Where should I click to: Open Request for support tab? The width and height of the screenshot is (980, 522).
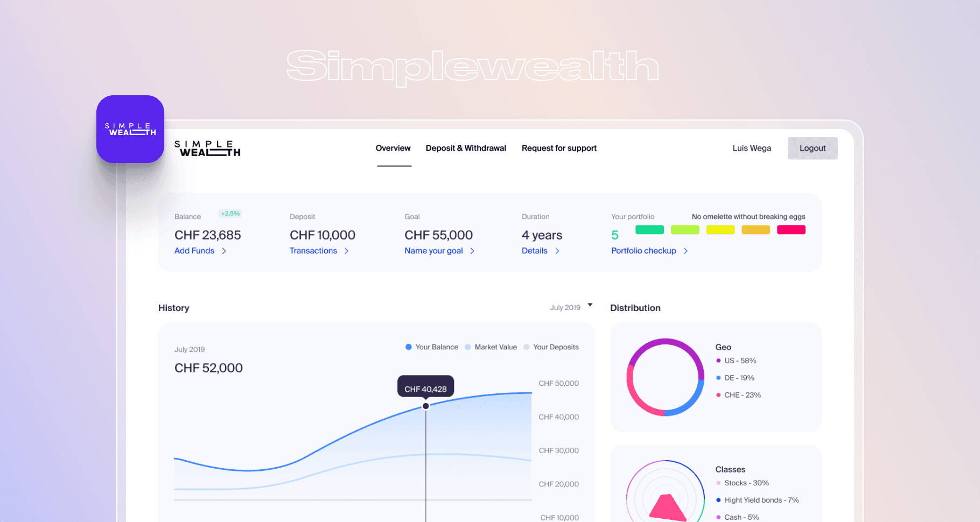click(x=559, y=148)
